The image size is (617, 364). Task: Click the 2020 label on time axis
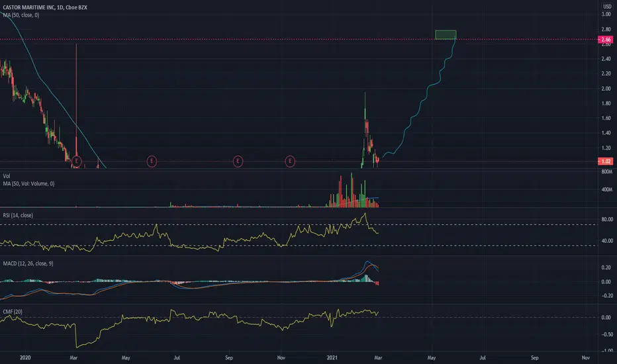coord(25,357)
